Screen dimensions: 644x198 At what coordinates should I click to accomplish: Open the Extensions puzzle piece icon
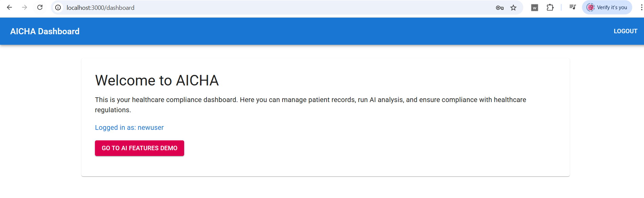click(550, 7)
